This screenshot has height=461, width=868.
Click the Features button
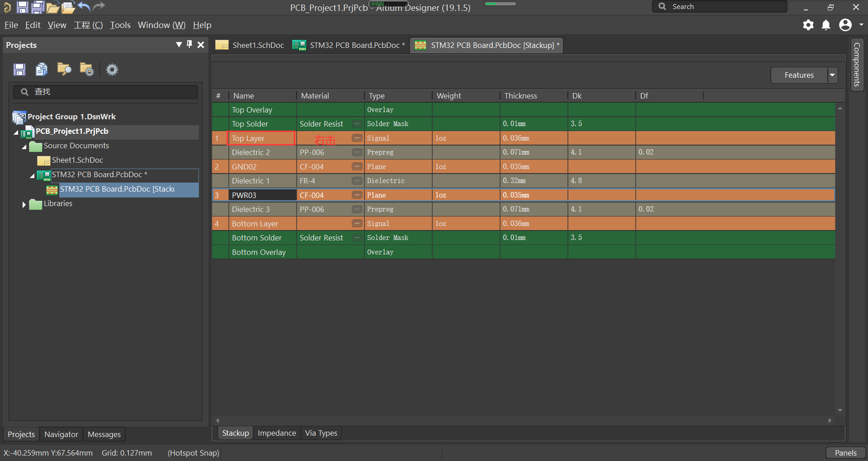[x=799, y=75]
